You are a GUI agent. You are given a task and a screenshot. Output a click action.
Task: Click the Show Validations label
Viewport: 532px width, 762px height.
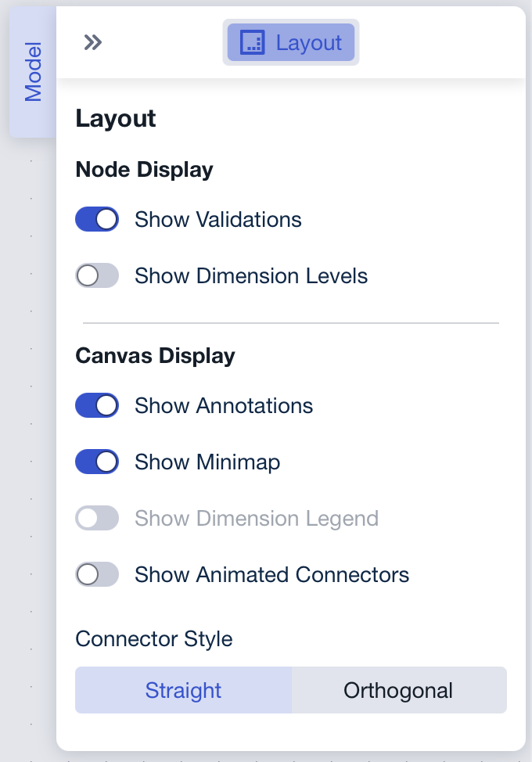(217, 219)
